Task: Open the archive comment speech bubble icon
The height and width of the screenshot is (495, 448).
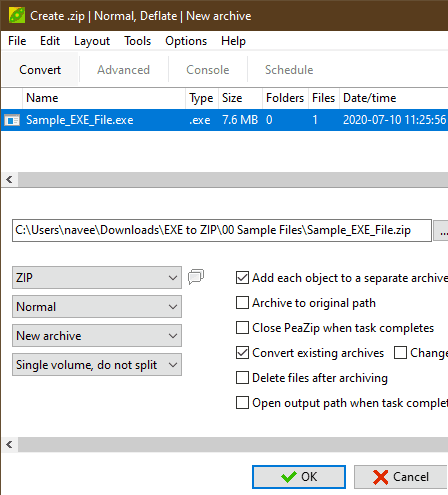Action: coord(196,277)
